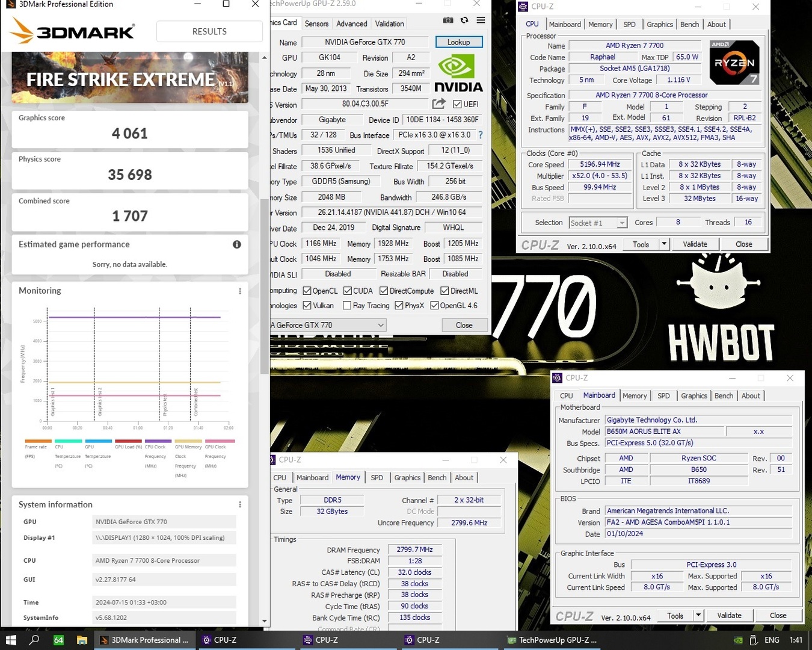Click the Bus Interface question mark icon

(481, 135)
